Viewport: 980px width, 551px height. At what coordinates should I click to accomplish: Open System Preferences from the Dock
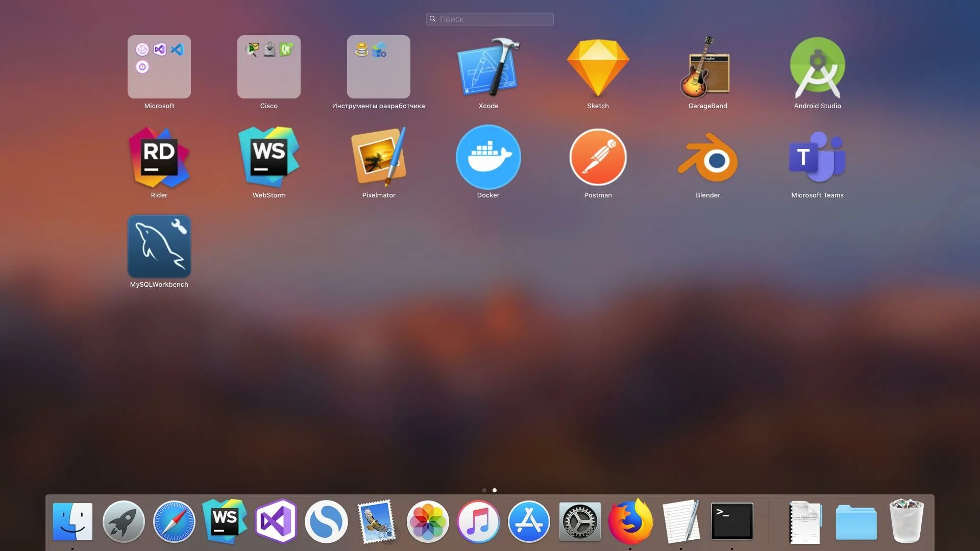pyautogui.click(x=580, y=521)
